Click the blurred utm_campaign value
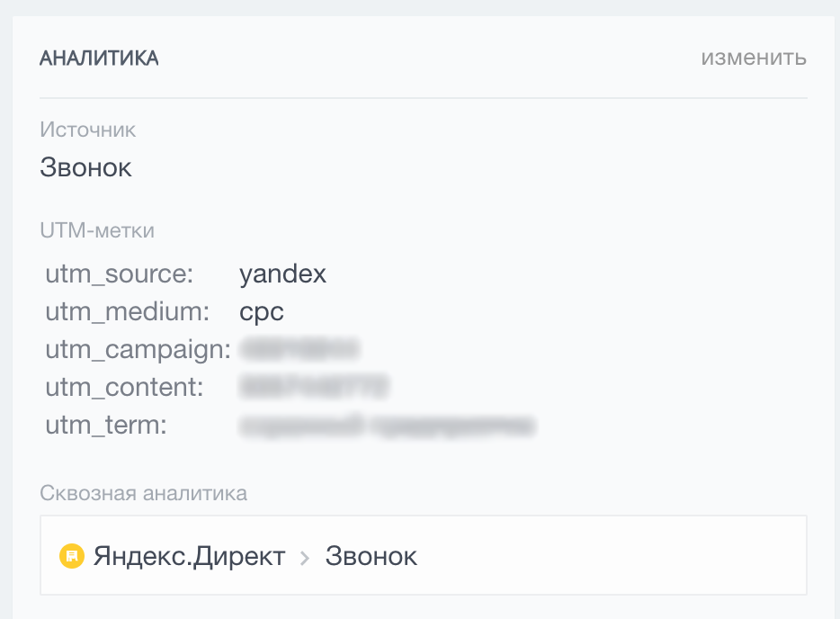 [x=299, y=349]
